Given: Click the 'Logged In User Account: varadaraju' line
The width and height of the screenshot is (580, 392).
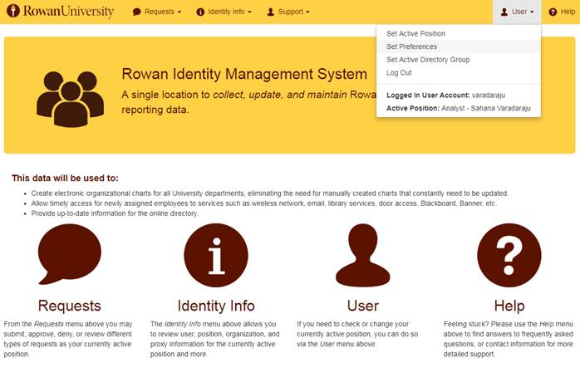Looking at the screenshot, I should tap(445, 95).
